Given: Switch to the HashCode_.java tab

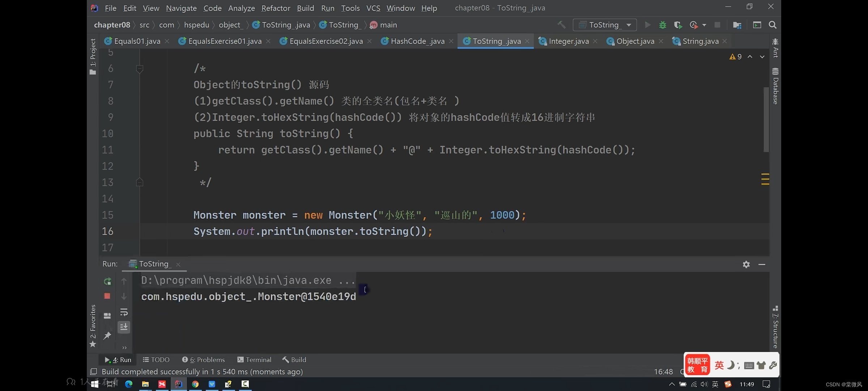Looking at the screenshot, I should [417, 41].
